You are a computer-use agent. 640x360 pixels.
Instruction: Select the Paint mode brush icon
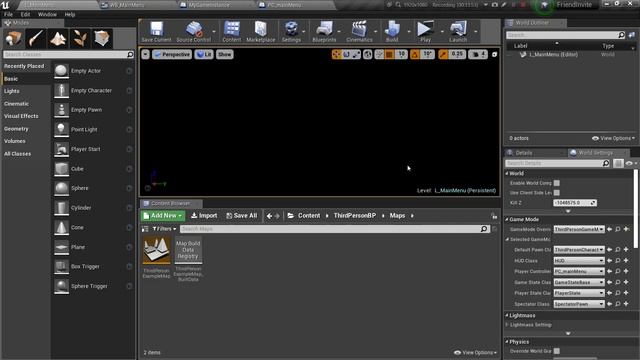coord(36,38)
